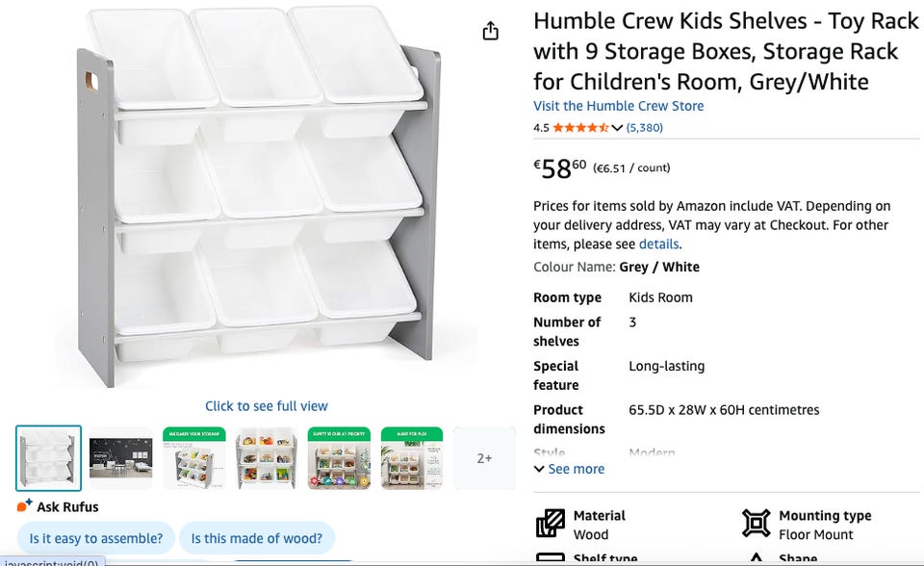The image size is (924, 566).
Task: Show the 2+ additional image thumbnails
Action: tap(484, 458)
